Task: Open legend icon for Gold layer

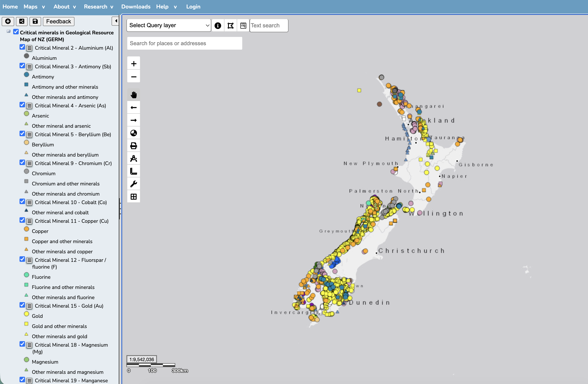Action: coord(29,306)
